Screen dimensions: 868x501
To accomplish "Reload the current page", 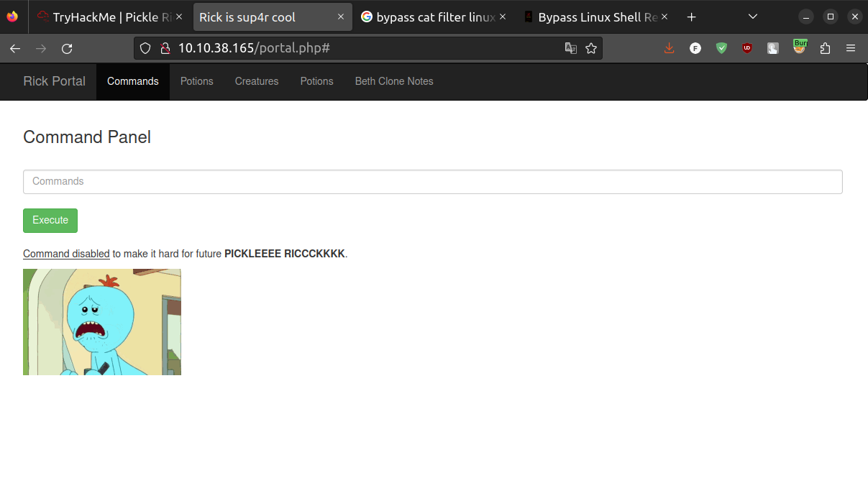I will click(67, 48).
